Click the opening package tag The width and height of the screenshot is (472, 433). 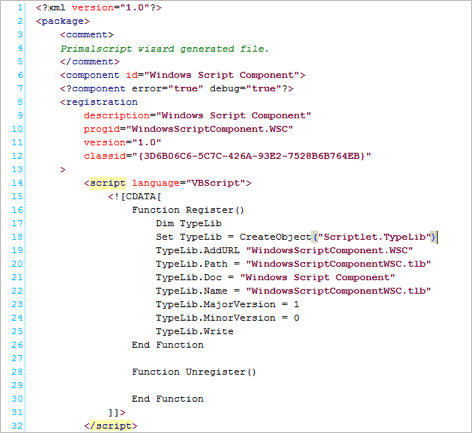(63, 21)
